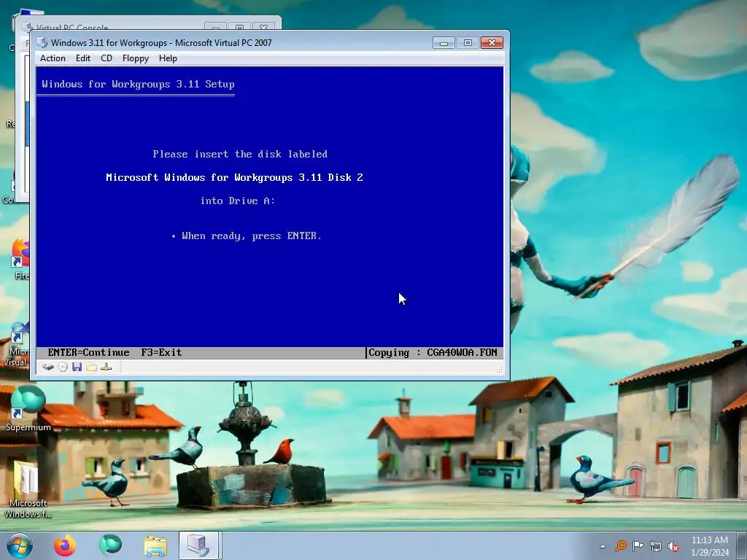Open the clock showing 11:13 AM

click(x=710, y=545)
